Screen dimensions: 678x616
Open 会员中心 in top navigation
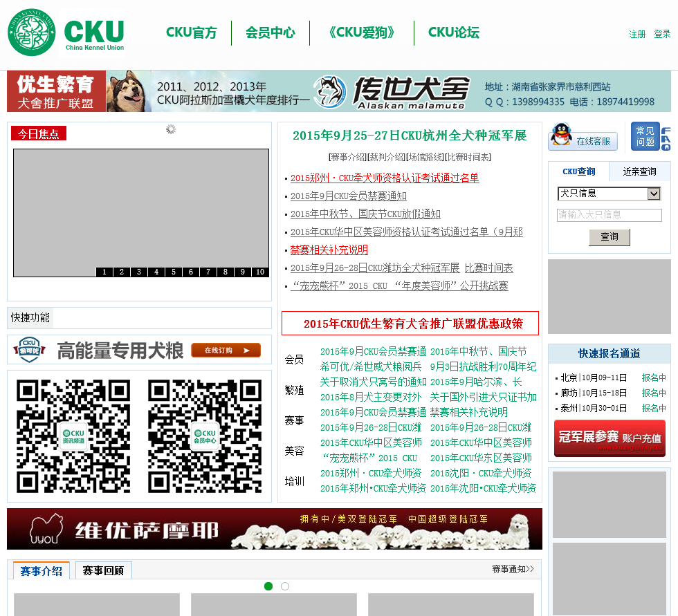click(271, 32)
